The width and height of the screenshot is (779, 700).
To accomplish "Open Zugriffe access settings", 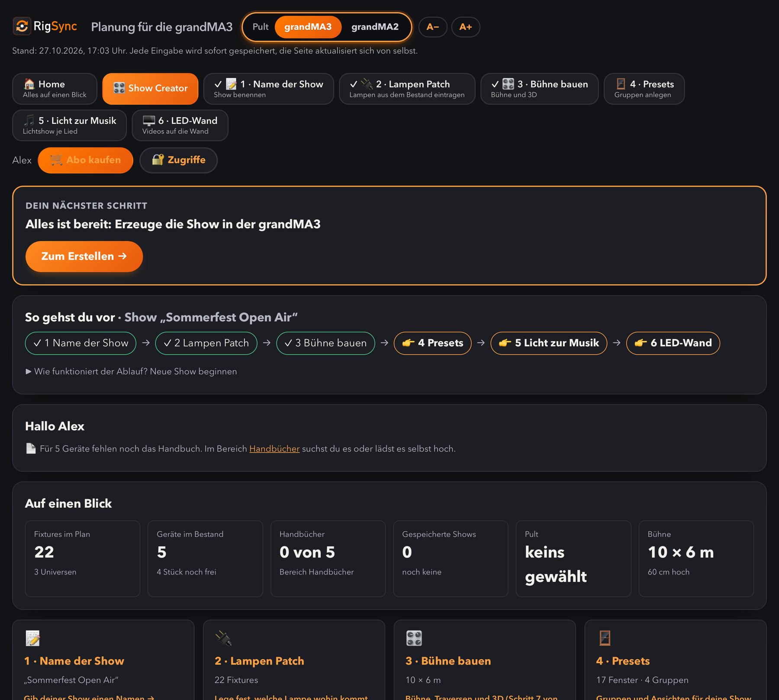I will pos(178,160).
